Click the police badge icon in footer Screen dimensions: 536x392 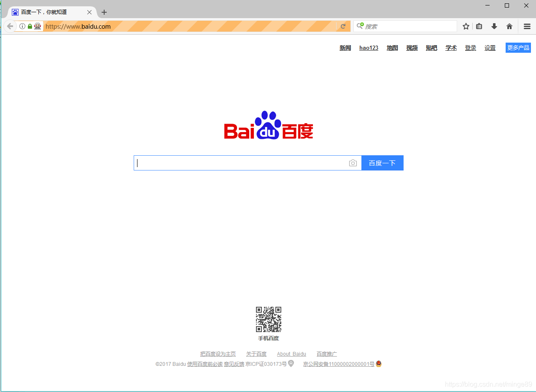tap(379, 364)
